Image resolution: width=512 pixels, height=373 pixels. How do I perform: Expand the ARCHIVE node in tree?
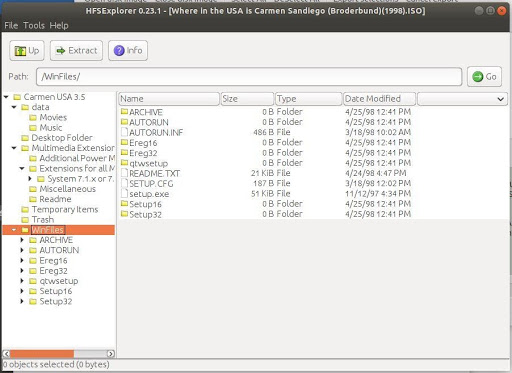22,240
